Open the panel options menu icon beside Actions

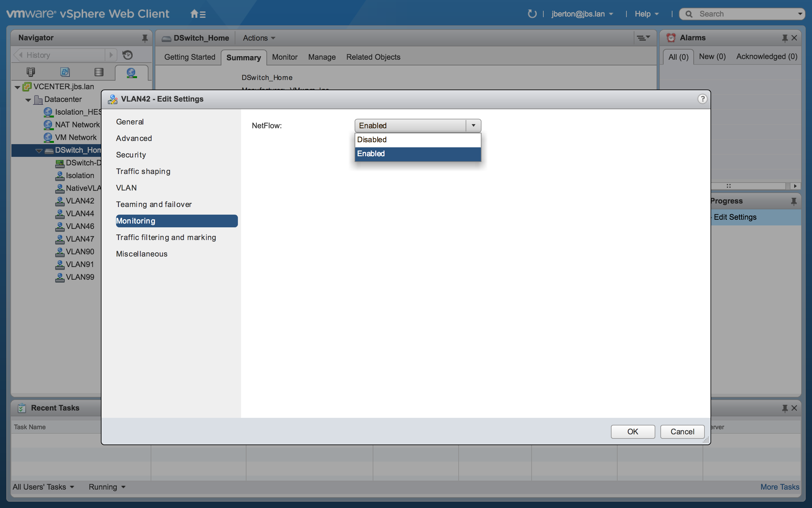(643, 38)
